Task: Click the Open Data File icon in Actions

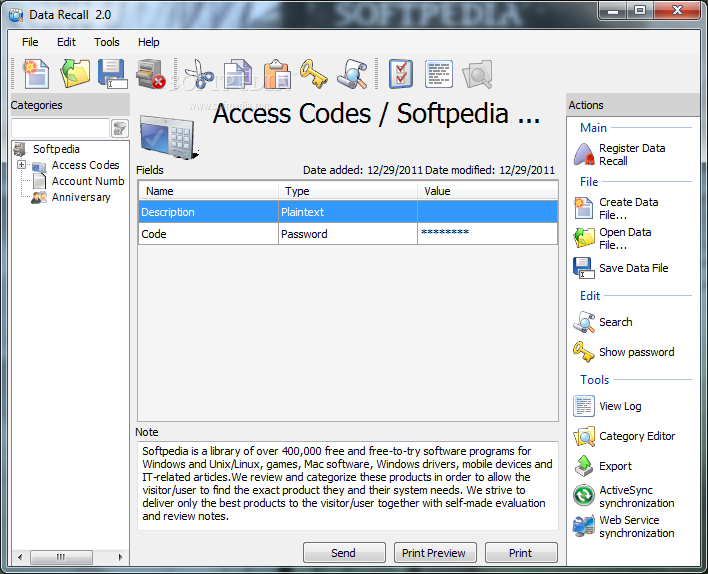Action: pyautogui.click(x=584, y=238)
